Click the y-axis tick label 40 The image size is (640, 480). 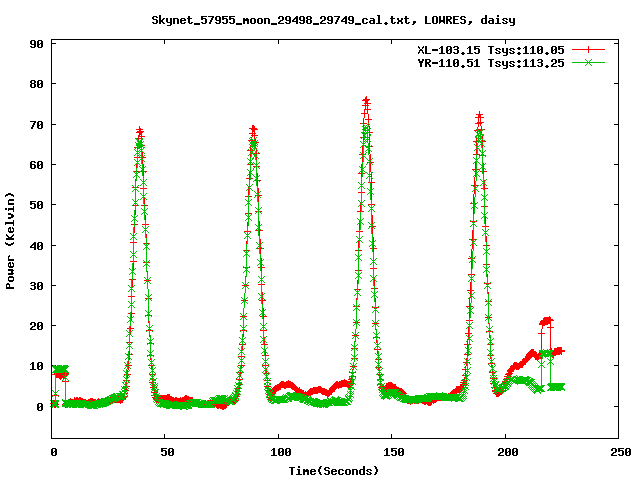[x=36, y=246]
